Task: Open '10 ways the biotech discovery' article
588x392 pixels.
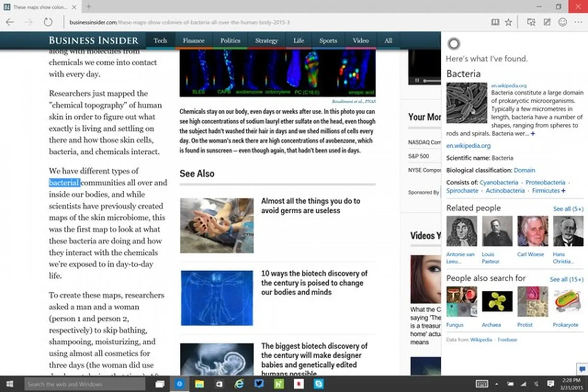Action: coord(314,282)
